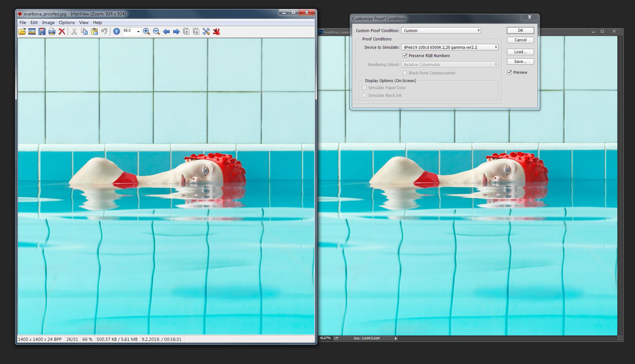635x364 pixels.
Task: Enable the Black Point Compensation checkbox
Action: tap(405, 73)
